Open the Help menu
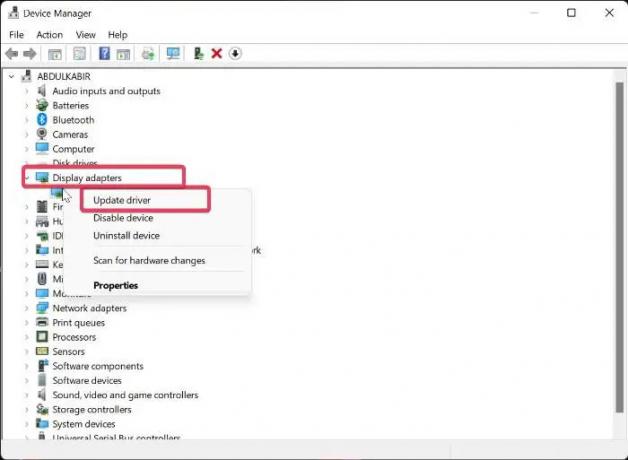The height and width of the screenshot is (460, 628). coord(117,35)
